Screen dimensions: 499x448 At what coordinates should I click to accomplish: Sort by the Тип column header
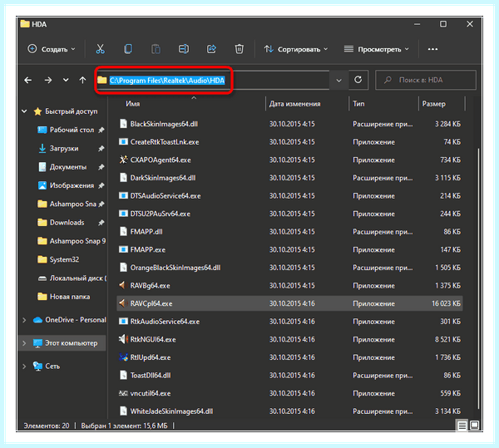(x=358, y=104)
